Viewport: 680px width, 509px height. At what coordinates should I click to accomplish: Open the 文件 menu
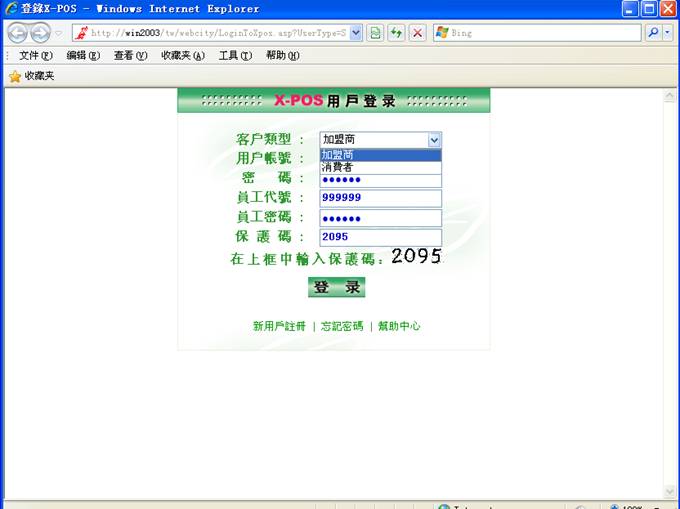[x=35, y=55]
